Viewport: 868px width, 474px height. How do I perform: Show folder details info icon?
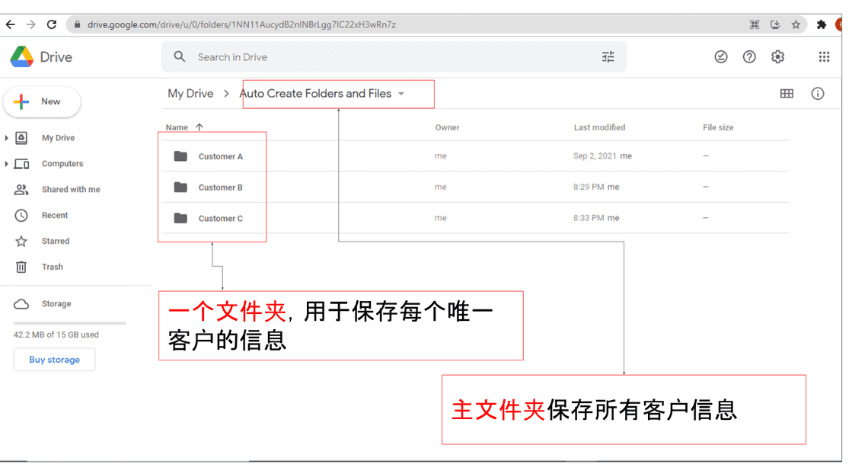click(818, 94)
